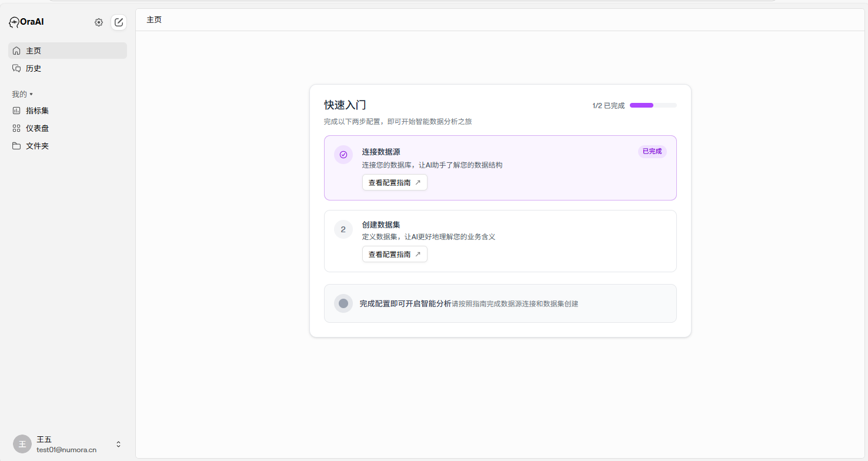868x461 pixels.
Task: Open the 文件夹 folder icon
Action: (16, 145)
